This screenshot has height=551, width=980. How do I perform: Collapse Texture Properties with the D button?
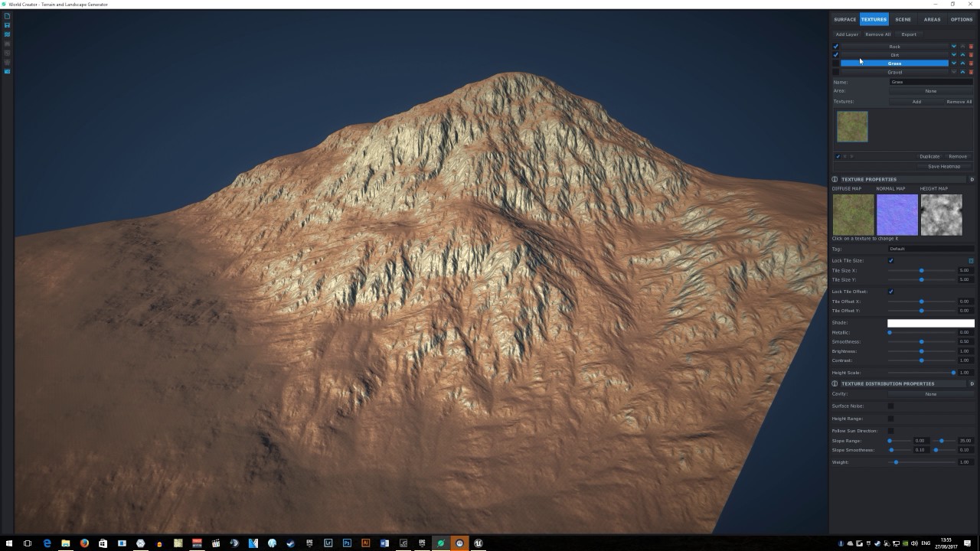tap(972, 179)
